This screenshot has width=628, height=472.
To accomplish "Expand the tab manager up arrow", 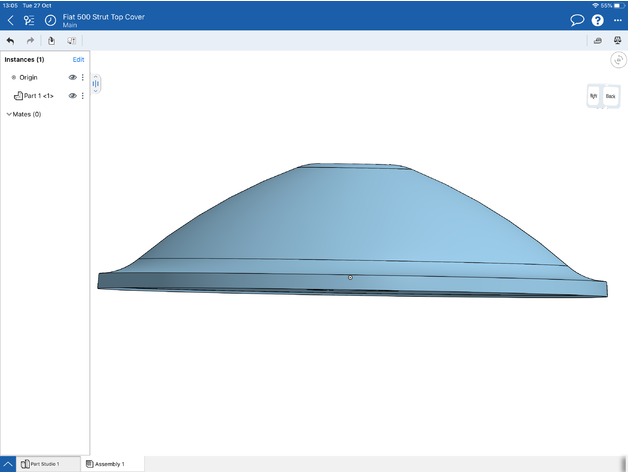I will [x=8, y=464].
